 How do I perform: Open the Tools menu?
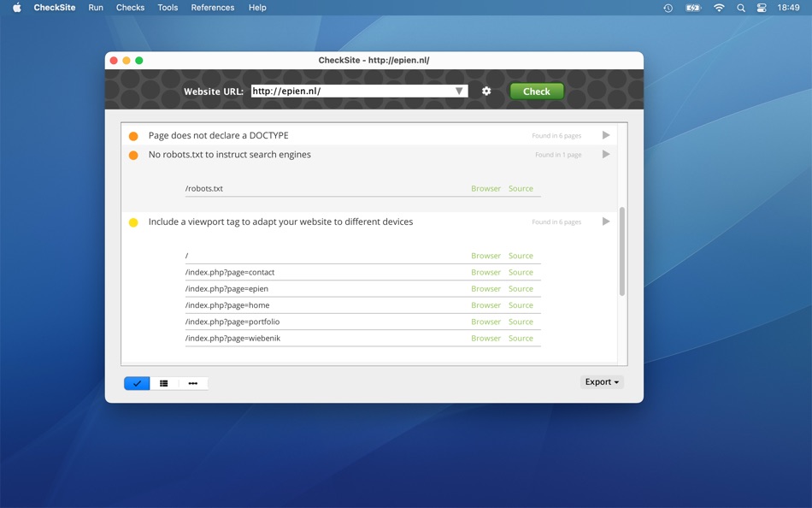pyautogui.click(x=168, y=8)
